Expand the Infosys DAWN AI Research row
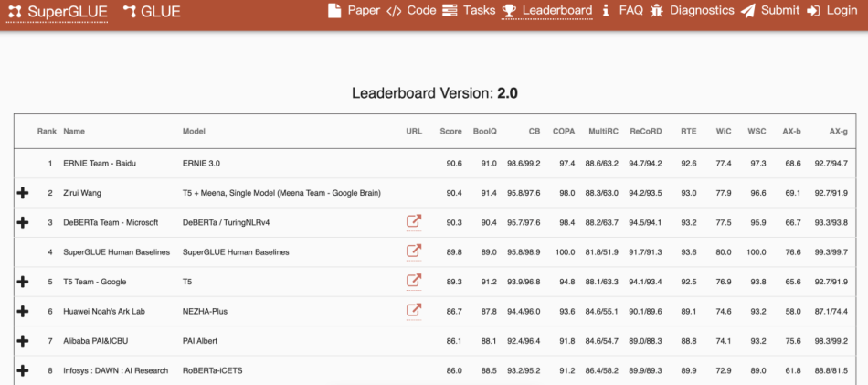This screenshot has width=868, height=385. pyautogui.click(x=23, y=370)
